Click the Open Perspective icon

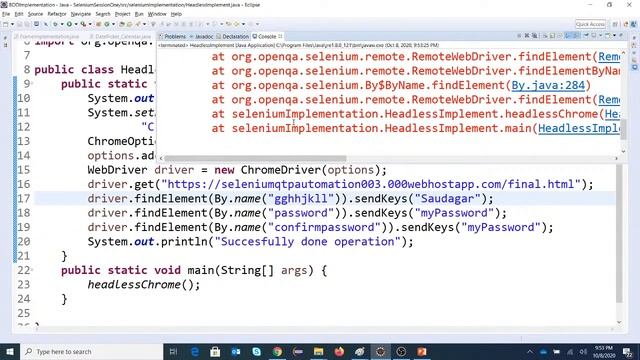click(615, 24)
